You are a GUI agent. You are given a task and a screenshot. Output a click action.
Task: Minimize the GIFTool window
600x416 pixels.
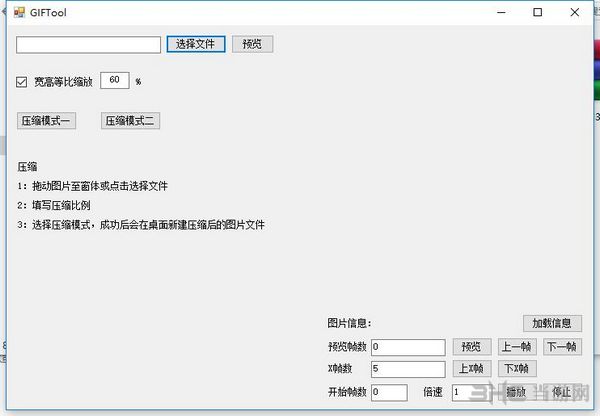point(501,12)
